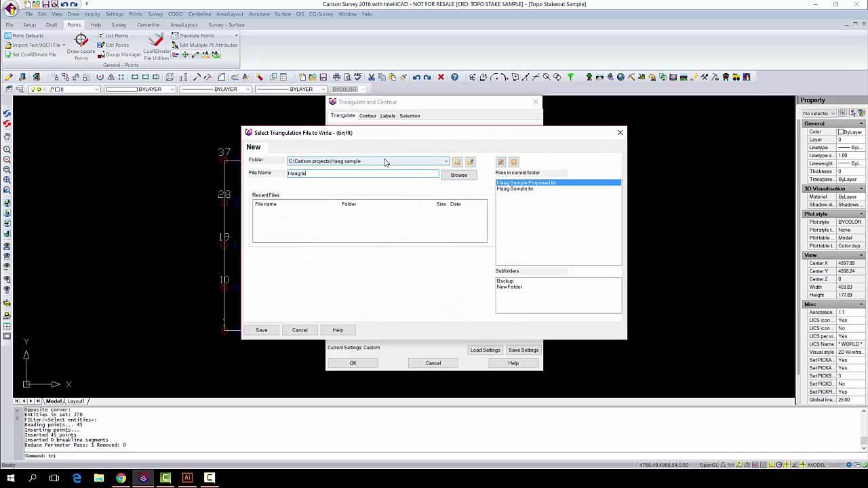Select Haag Sample Proposed.tin file

[x=558, y=183]
